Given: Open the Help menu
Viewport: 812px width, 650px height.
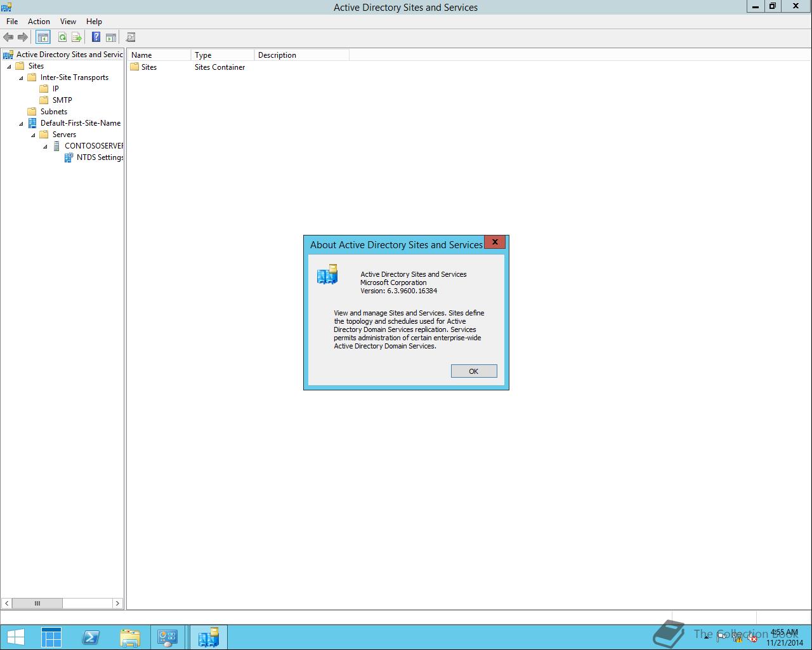Looking at the screenshot, I should click(94, 21).
